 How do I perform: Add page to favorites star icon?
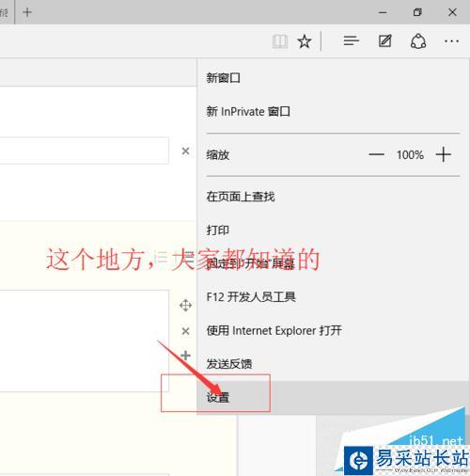pos(305,41)
